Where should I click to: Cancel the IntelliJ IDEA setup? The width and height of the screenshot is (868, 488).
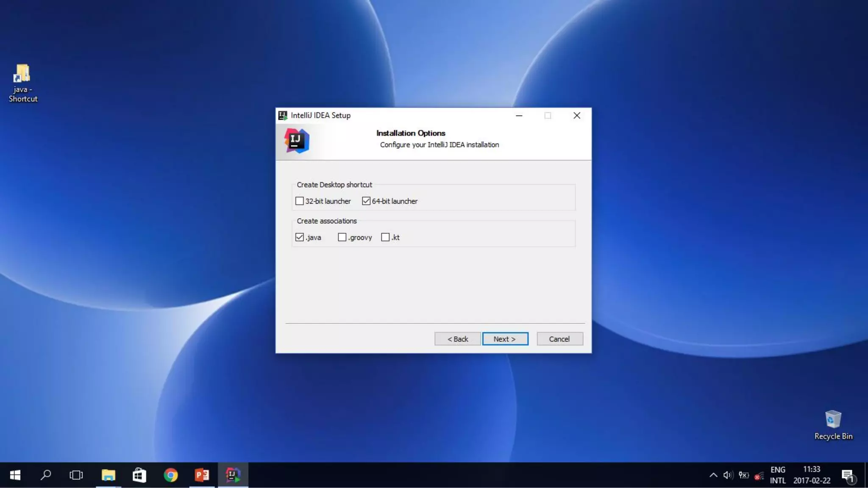click(559, 339)
